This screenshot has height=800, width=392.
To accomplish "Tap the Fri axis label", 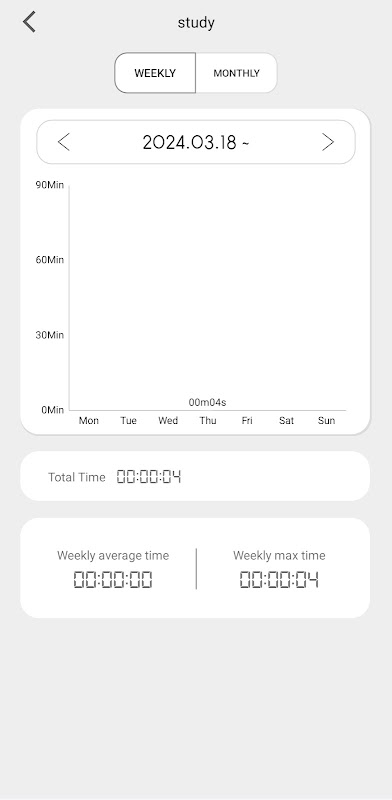I will pos(247,420).
